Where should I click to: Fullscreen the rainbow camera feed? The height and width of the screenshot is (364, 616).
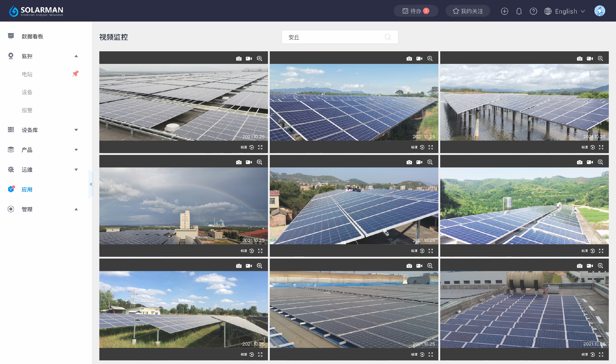pyautogui.click(x=260, y=251)
